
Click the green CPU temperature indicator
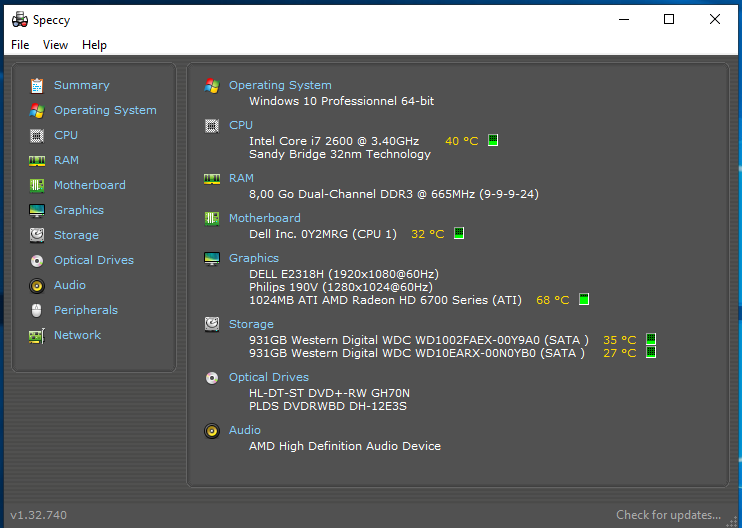[x=493, y=141]
